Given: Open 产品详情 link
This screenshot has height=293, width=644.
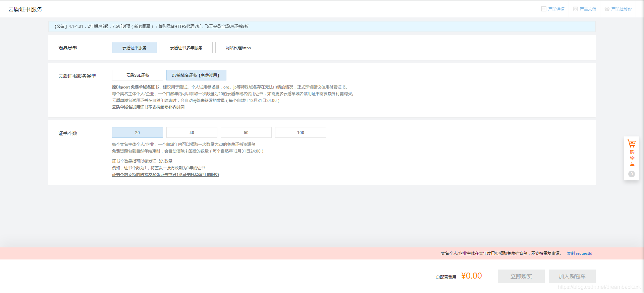Looking at the screenshot, I should click(x=556, y=9).
